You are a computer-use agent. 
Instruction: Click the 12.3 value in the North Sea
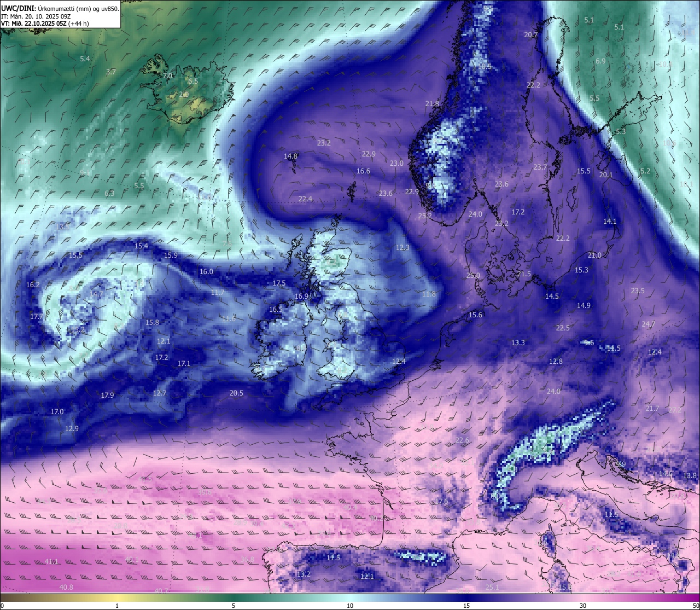point(402,247)
